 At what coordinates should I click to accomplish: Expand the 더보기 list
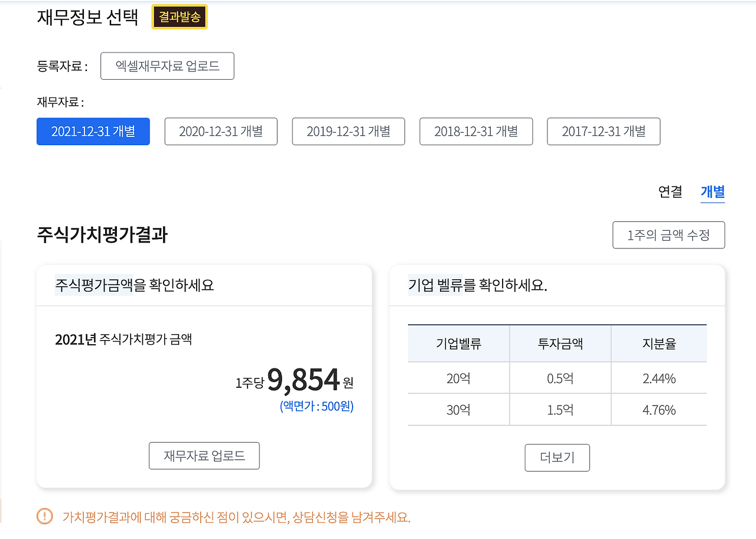pos(557,457)
